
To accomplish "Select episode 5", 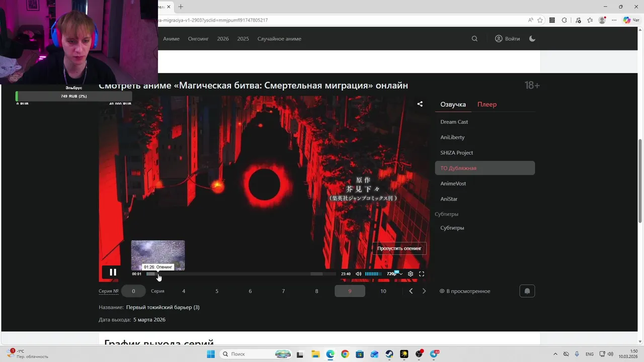I will coord(217,291).
